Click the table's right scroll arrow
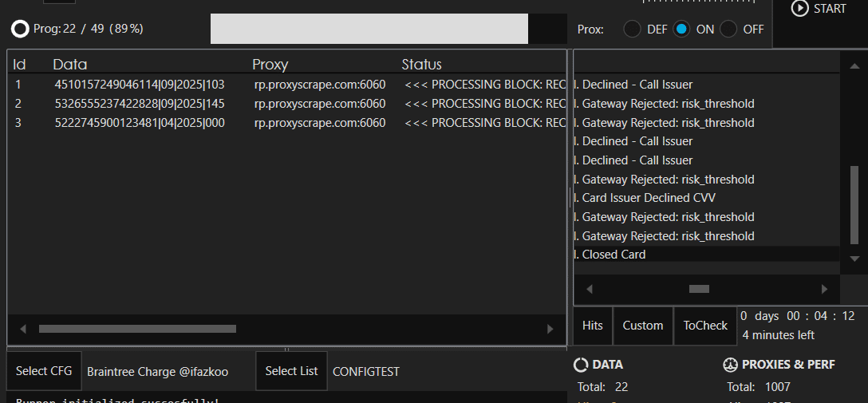 click(x=550, y=329)
